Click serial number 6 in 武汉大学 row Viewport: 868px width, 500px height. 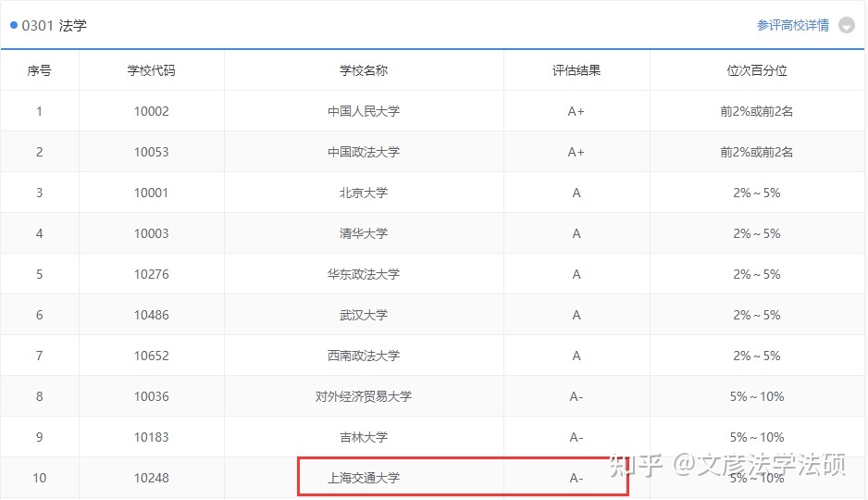coord(39,315)
